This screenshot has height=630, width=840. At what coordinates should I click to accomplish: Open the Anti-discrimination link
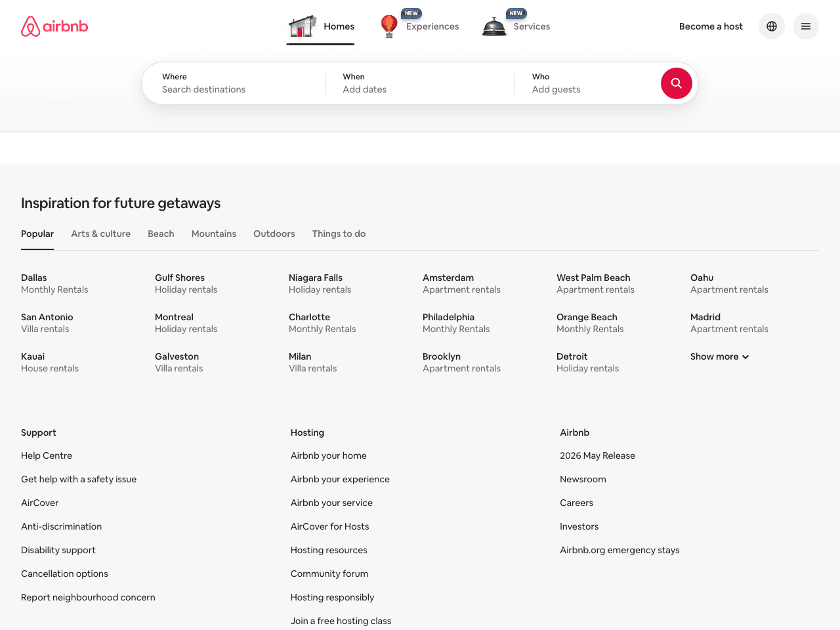62,526
